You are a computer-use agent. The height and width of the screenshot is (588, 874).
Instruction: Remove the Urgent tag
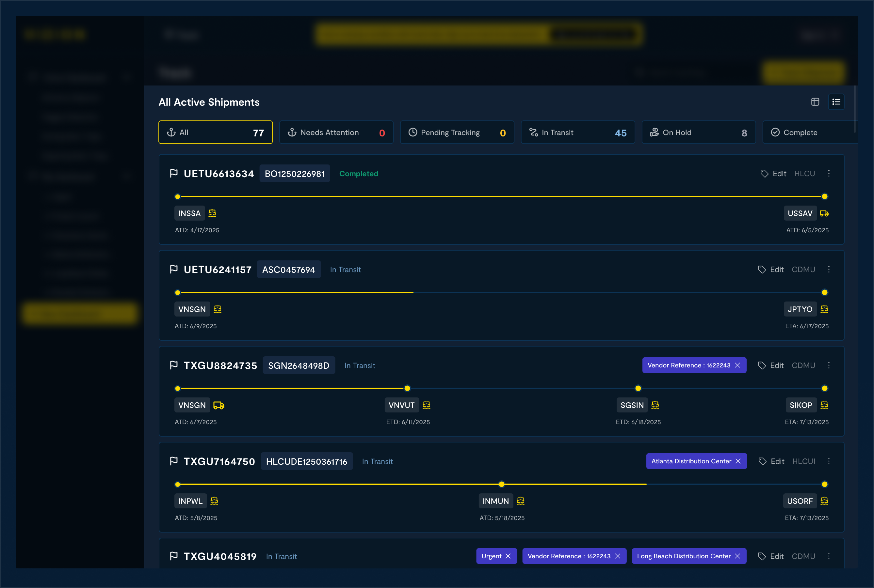point(508,556)
